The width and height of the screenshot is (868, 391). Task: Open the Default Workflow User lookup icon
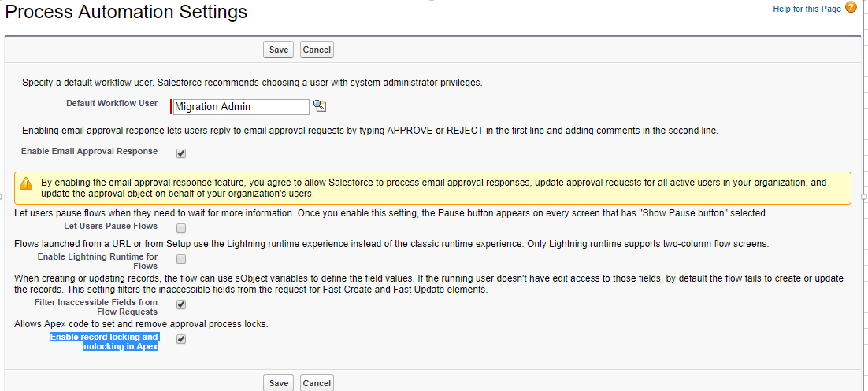pyautogui.click(x=320, y=106)
